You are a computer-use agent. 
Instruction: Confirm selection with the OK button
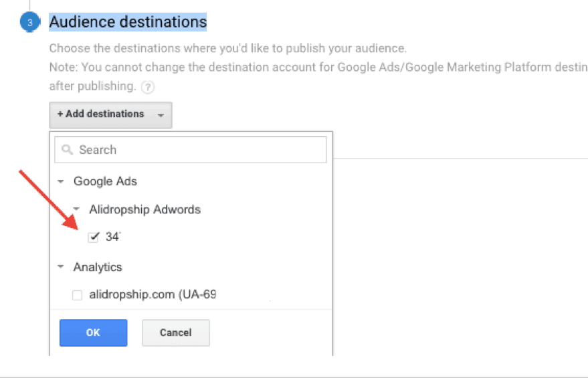point(93,333)
